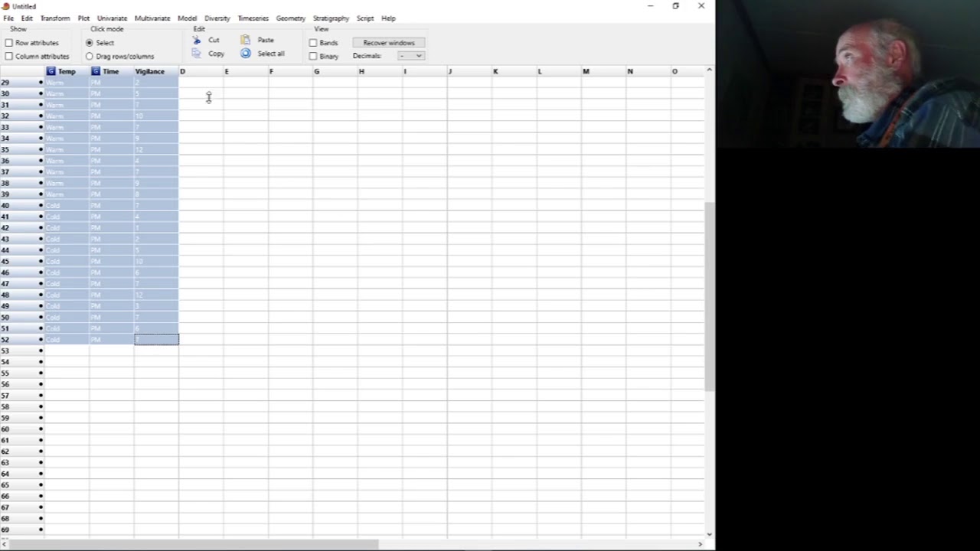Click the horizontal scrollbar thumb

[x=194, y=544]
